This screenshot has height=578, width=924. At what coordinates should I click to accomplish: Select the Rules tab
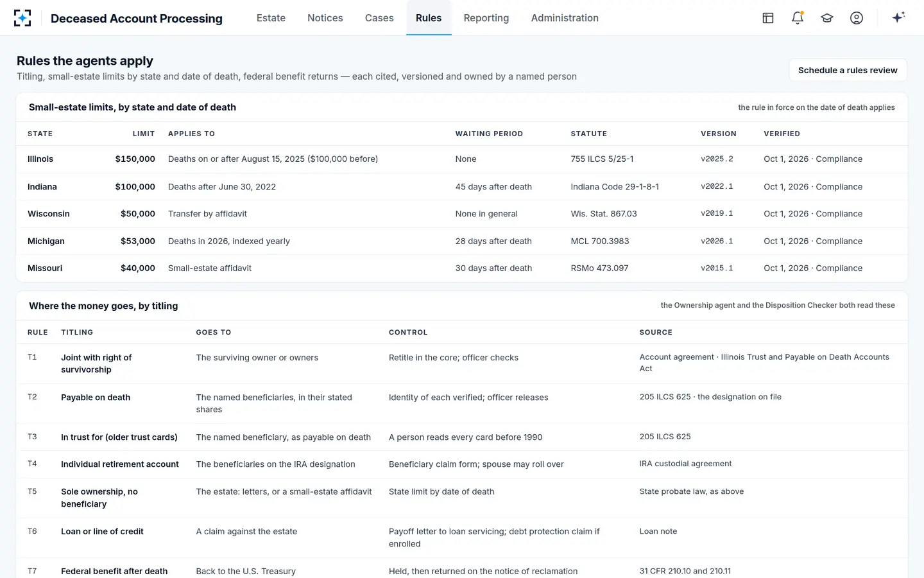(429, 18)
